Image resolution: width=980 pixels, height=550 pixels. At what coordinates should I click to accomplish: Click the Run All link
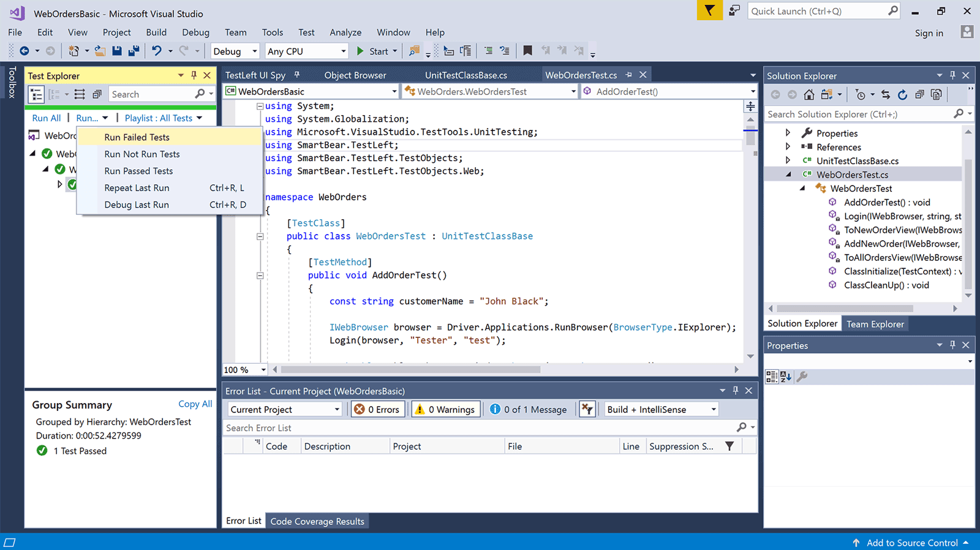[47, 118]
